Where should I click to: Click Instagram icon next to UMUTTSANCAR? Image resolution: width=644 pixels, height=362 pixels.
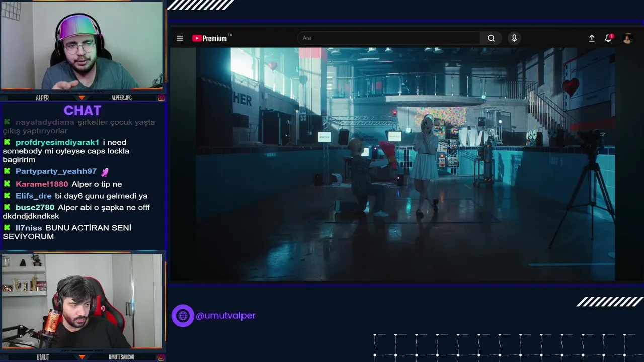pos(161,357)
